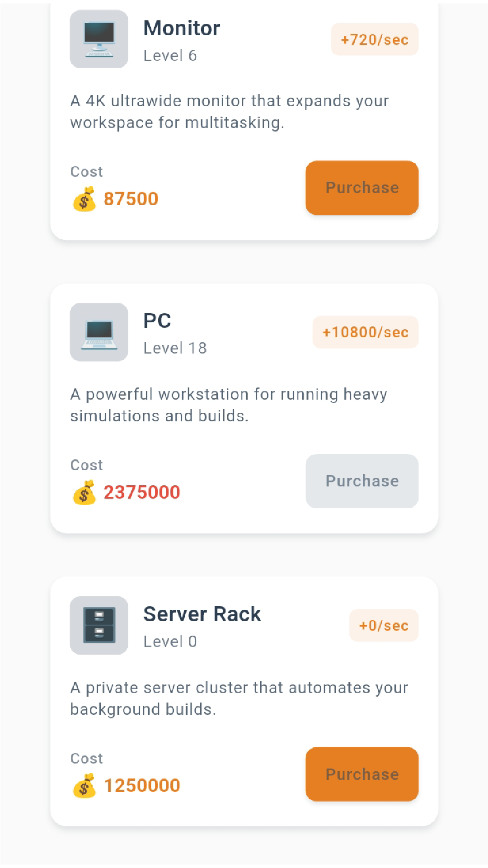
Task: Click the money bag beside 2375000
Action: coord(84,492)
